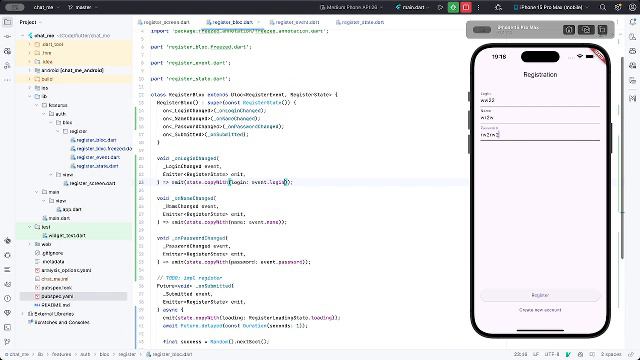Open .gitignore in project tree
This screenshot has width=640, height=360.
(x=49, y=253)
